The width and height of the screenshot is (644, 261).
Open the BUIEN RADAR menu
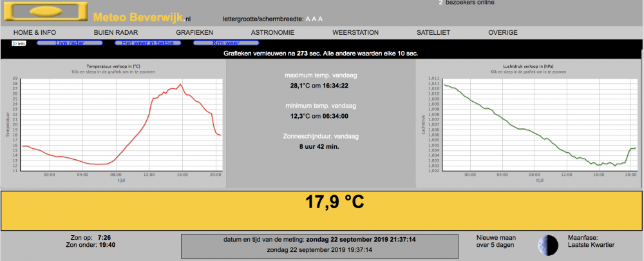point(116,33)
